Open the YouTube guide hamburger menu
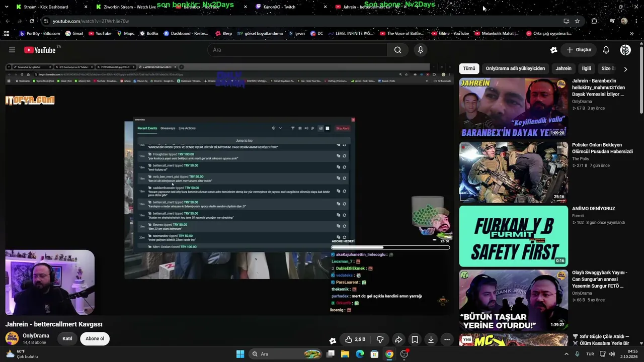 [x=12, y=50]
